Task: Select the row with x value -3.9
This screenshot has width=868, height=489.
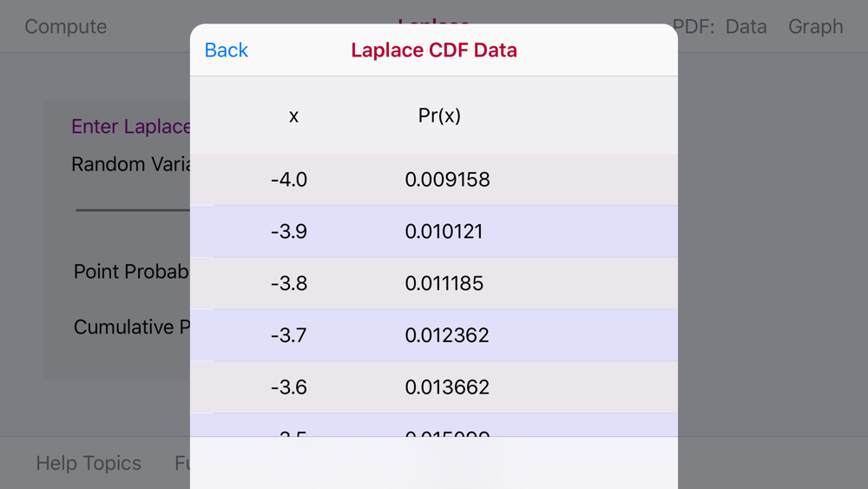Action: tap(434, 232)
